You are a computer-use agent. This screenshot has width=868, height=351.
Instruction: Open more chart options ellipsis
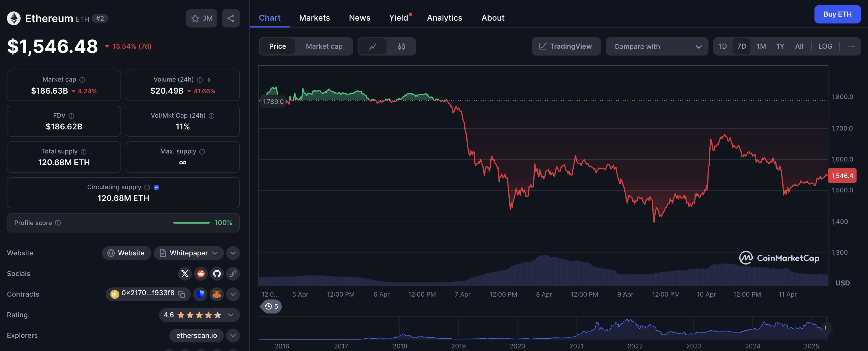click(851, 46)
